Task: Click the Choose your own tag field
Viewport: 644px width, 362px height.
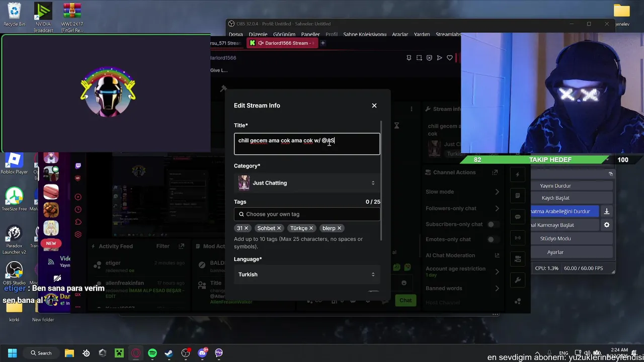Action: click(x=307, y=214)
